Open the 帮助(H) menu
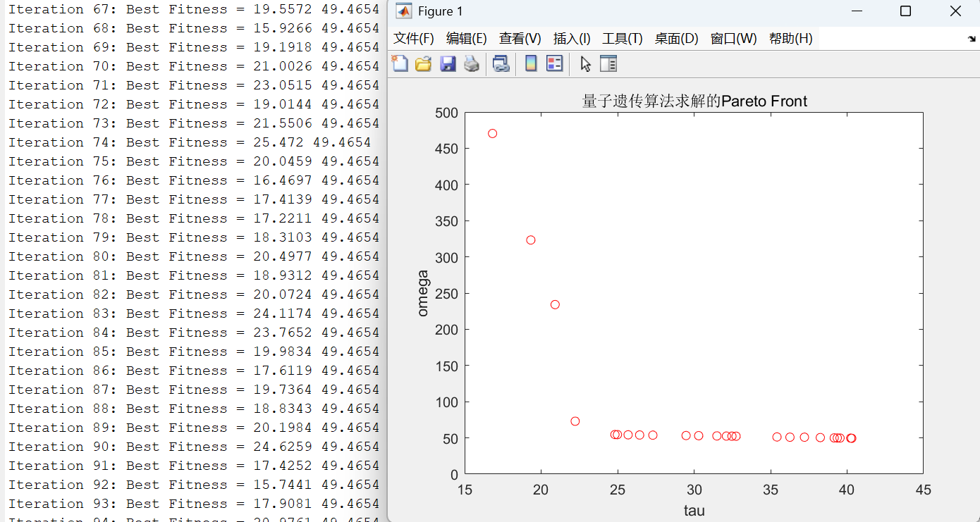 [791, 39]
